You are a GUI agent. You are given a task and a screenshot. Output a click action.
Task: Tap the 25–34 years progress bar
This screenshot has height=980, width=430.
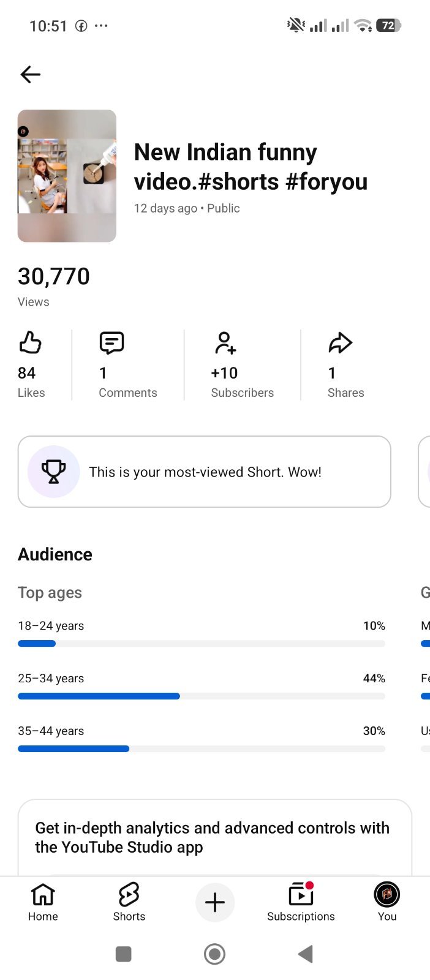(x=202, y=696)
